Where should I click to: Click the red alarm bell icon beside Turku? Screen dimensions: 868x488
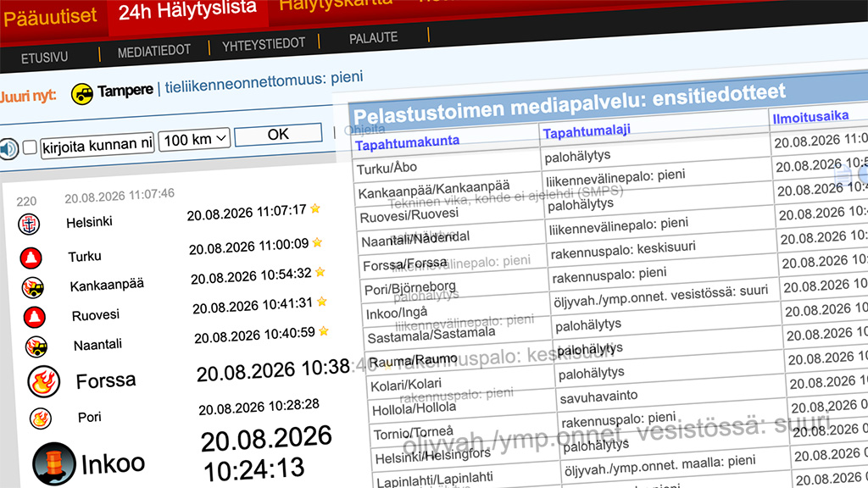point(31,258)
